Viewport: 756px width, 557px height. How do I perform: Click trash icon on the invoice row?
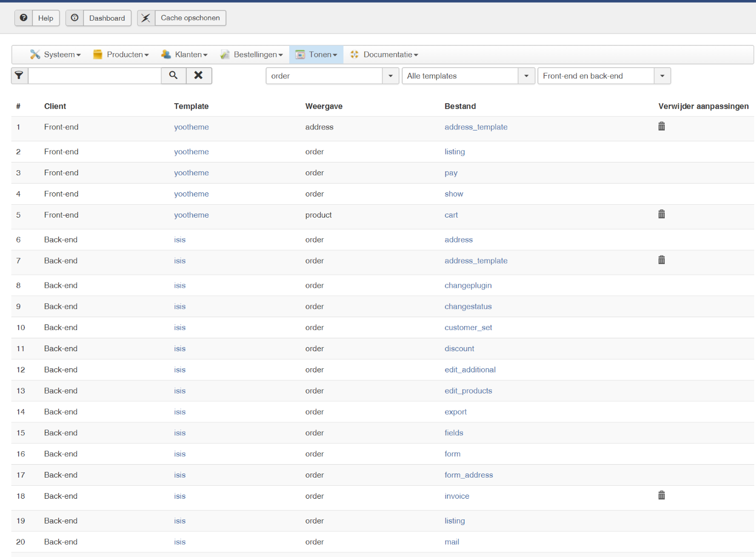point(661,496)
